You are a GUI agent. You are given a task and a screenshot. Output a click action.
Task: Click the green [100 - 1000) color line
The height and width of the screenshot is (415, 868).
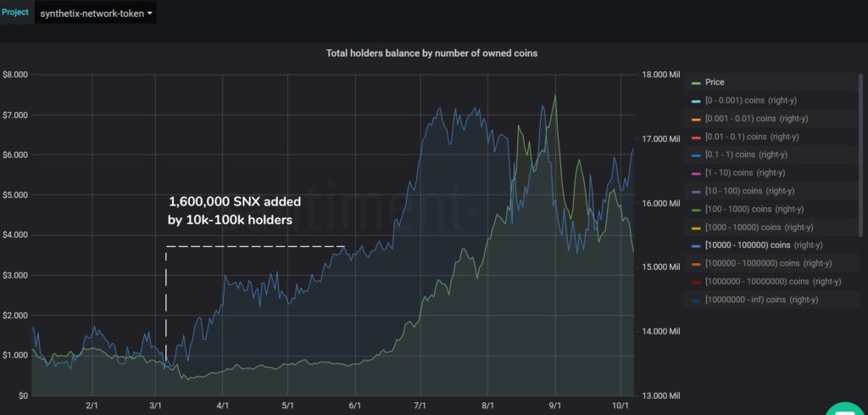click(697, 209)
